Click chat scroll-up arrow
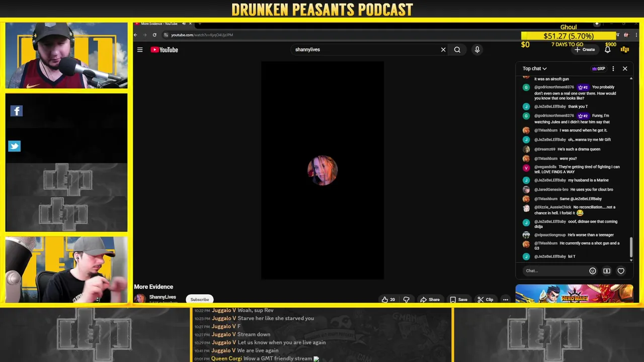Image resolution: width=644 pixels, height=362 pixels. pyautogui.click(x=631, y=79)
